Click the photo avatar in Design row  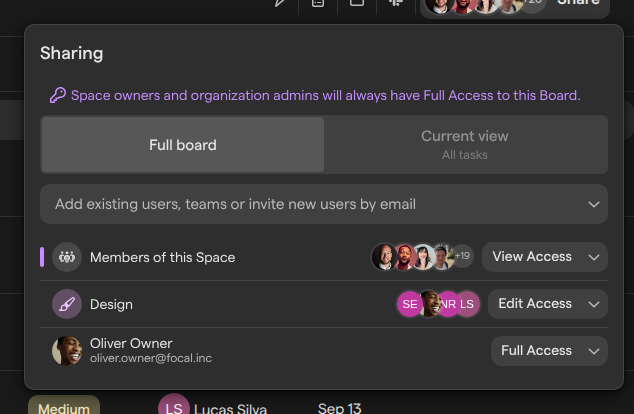[x=430, y=304]
